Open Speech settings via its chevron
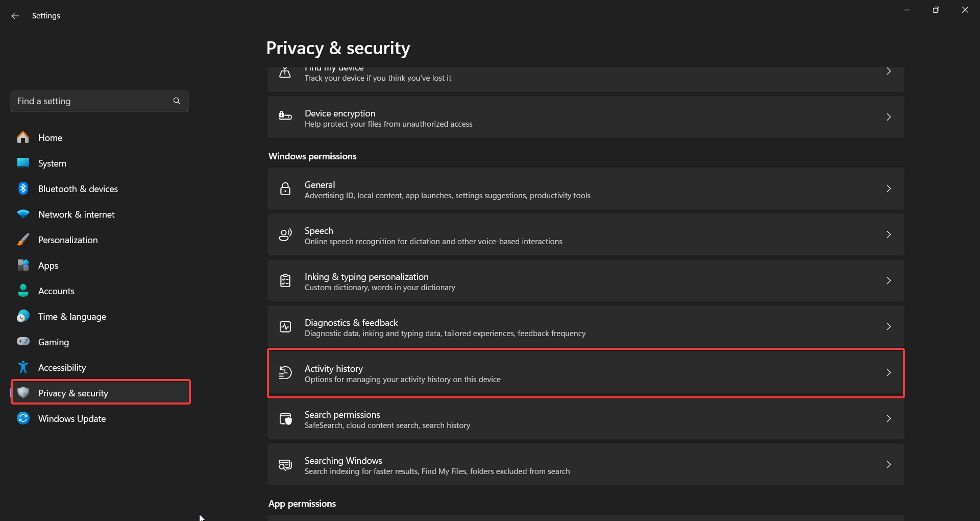This screenshot has width=980, height=521. tap(889, 234)
